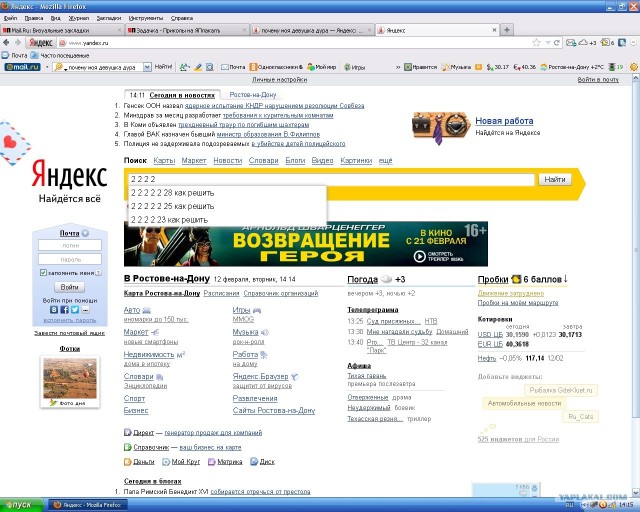Image resolution: width=640 pixels, height=512 pixels.
Task: Select the highlighter pencil icon on Mail.ru toolbar
Action: (198, 67)
